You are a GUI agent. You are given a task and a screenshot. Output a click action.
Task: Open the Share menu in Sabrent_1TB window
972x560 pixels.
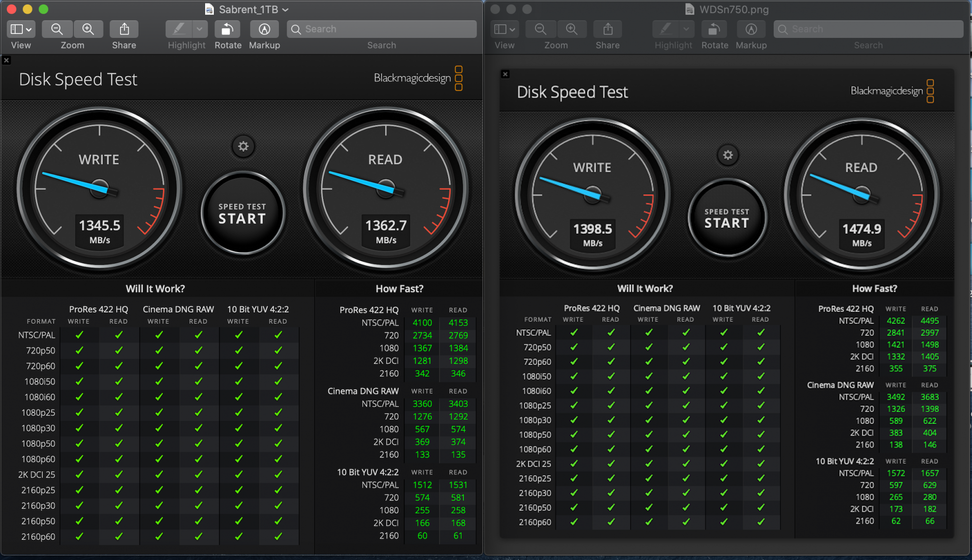click(x=124, y=29)
